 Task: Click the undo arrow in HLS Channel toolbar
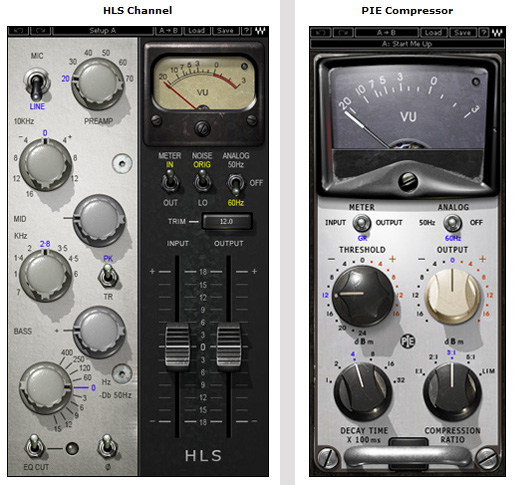click(18, 31)
